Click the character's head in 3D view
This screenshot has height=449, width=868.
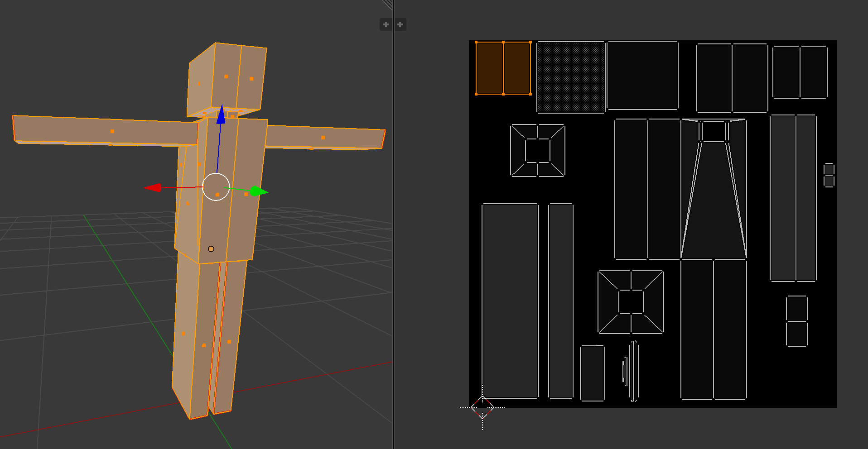(226, 80)
